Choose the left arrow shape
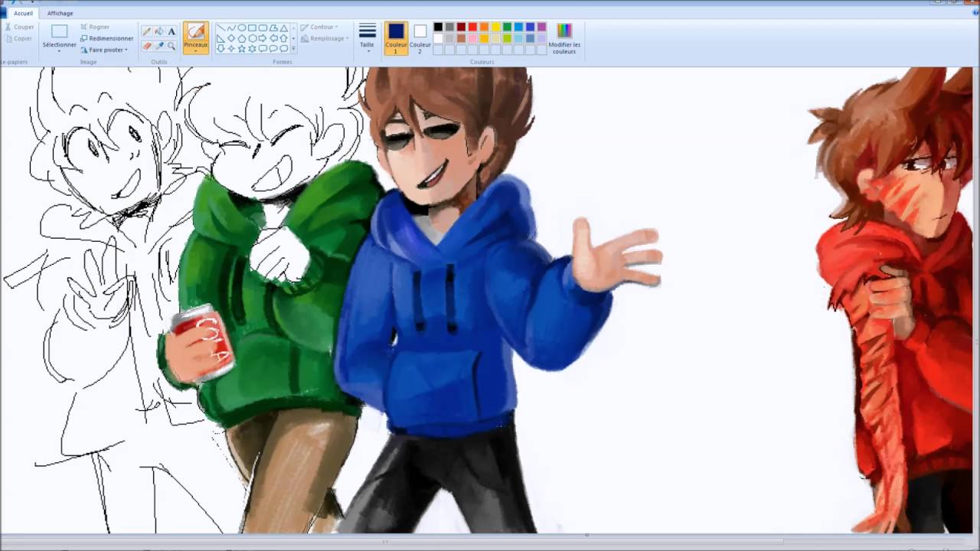The height and width of the screenshot is (551, 980). pos(273,38)
